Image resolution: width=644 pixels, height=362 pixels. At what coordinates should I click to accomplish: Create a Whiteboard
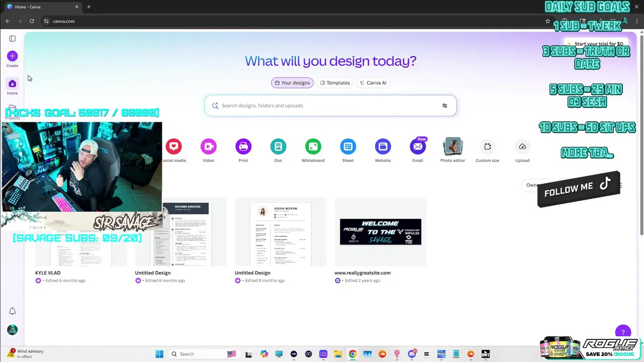pos(313,146)
